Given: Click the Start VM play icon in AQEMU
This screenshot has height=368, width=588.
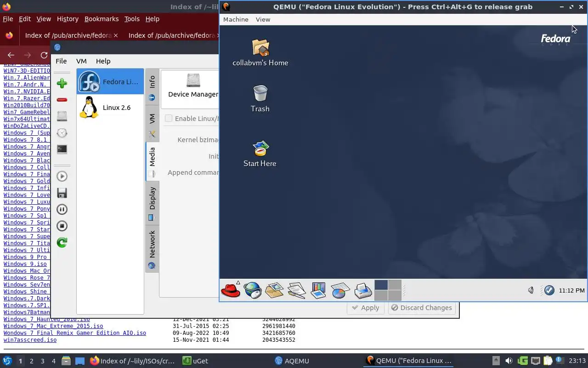Looking at the screenshot, I should point(62,176).
